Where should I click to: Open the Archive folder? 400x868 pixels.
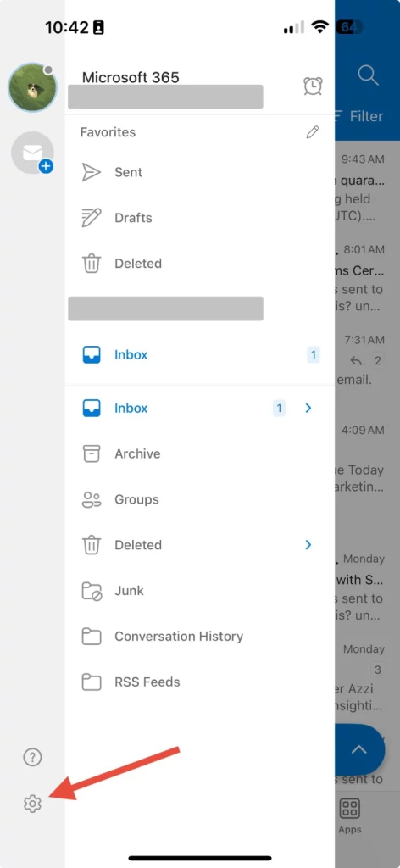coord(200,454)
